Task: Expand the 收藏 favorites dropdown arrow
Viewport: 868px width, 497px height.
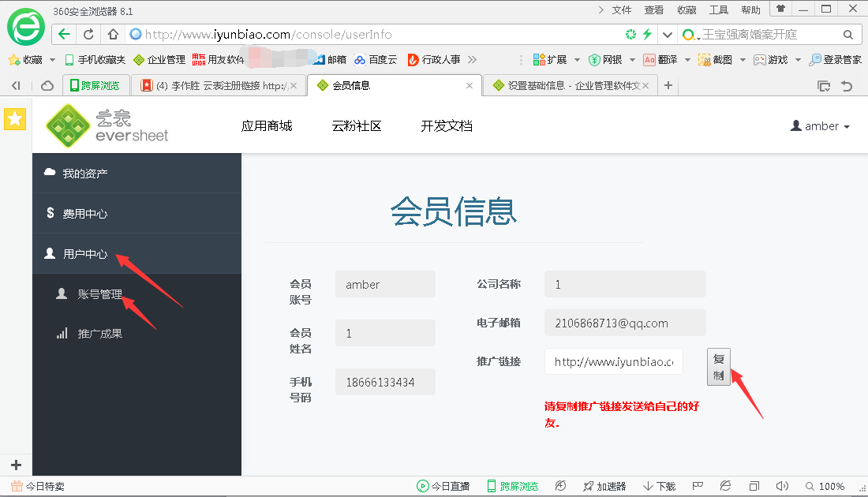Action: pos(53,60)
